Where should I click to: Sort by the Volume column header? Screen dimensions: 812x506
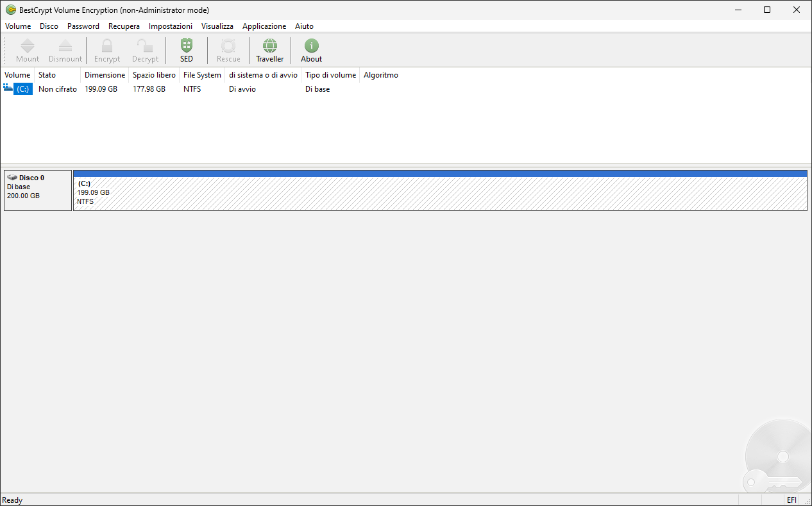pyautogui.click(x=17, y=75)
